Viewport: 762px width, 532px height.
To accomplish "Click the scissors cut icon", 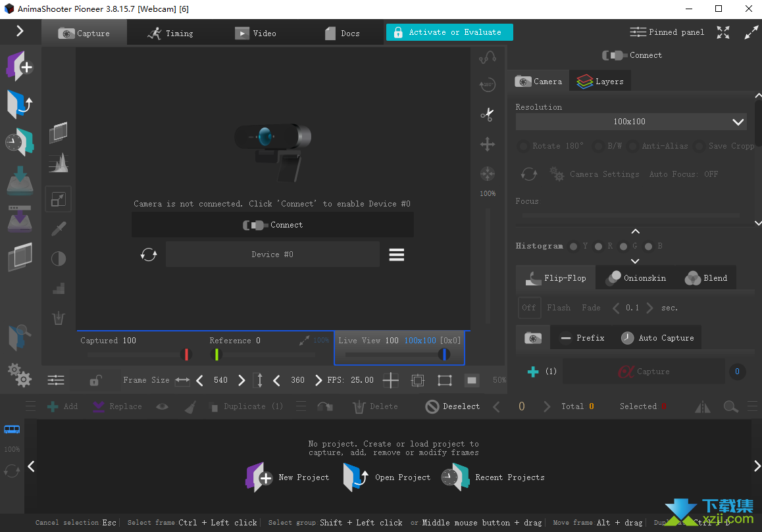I will click(488, 114).
